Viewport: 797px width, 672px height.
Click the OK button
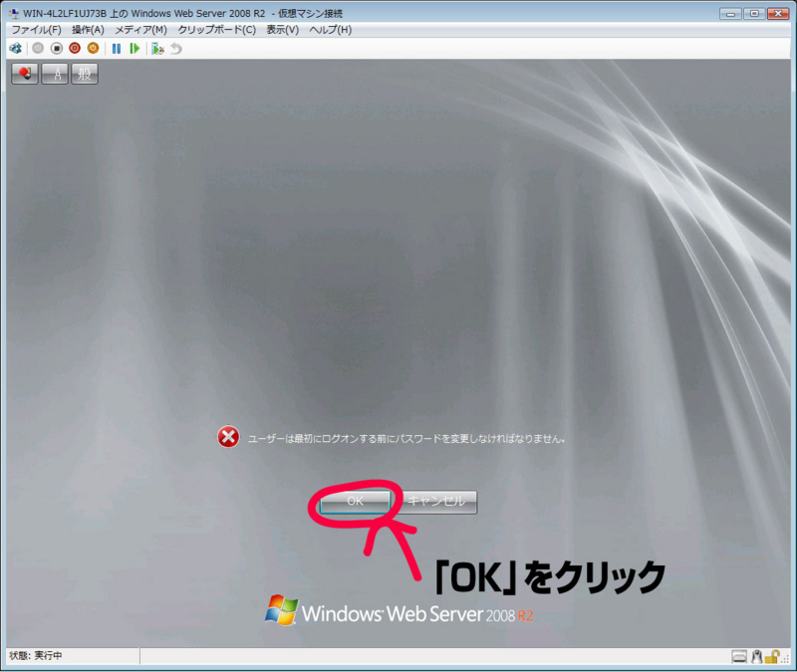[354, 502]
